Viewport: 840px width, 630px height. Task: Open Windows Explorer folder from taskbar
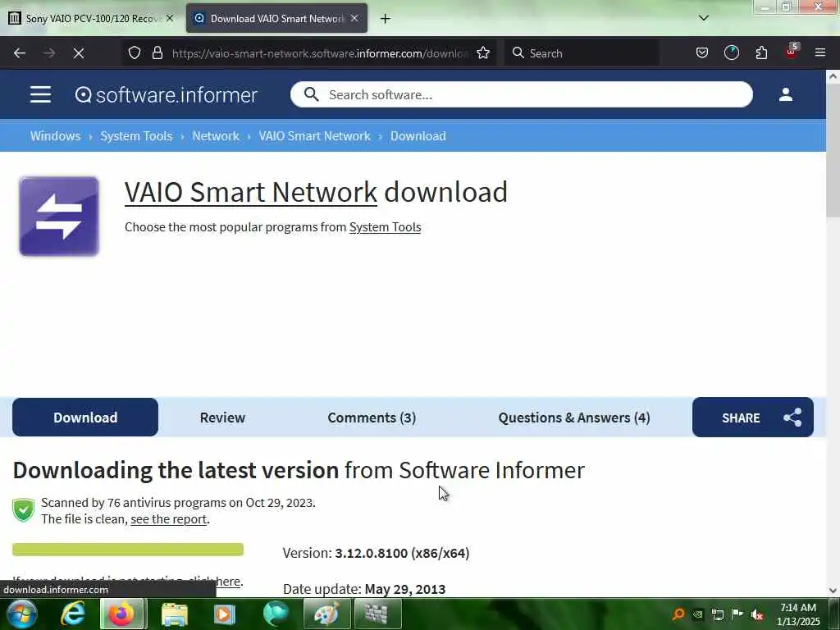[174, 614]
